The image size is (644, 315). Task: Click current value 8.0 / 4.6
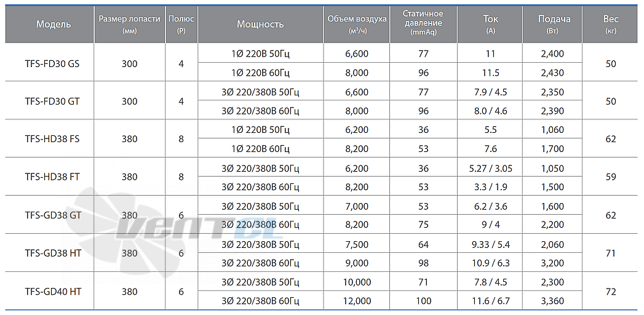[x=490, y=111]
